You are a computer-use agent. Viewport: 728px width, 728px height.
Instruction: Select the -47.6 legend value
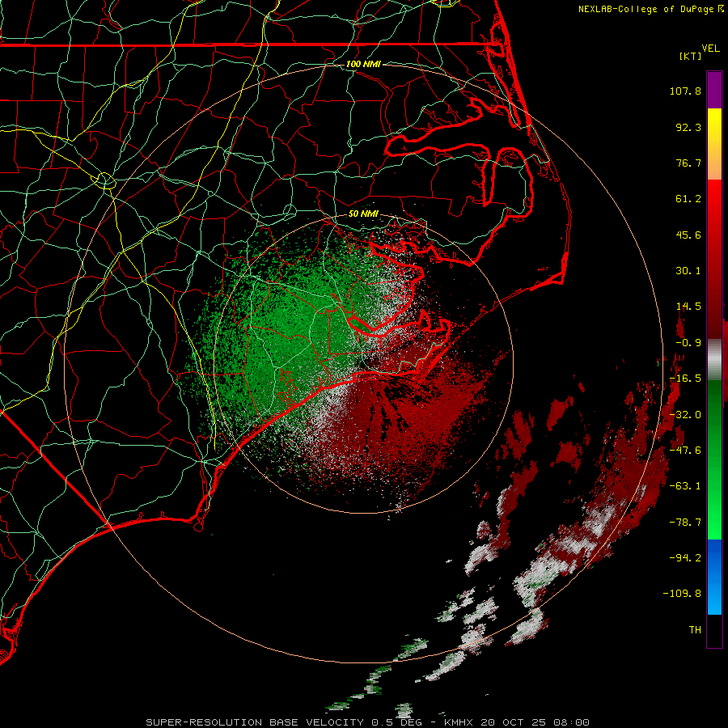point(685,451)
